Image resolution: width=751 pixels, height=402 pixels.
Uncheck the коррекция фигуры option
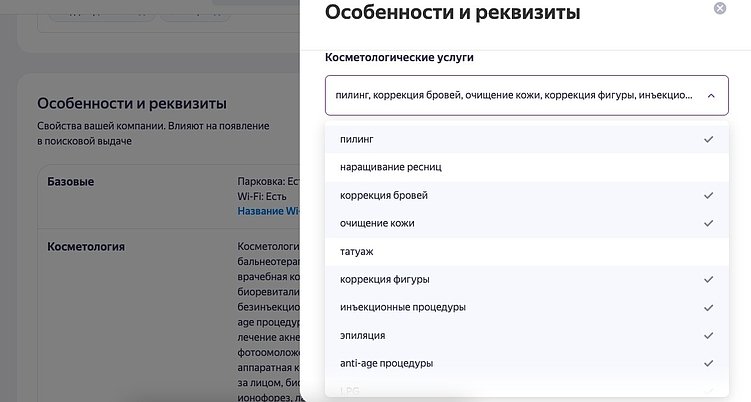[x=527, y=279]
